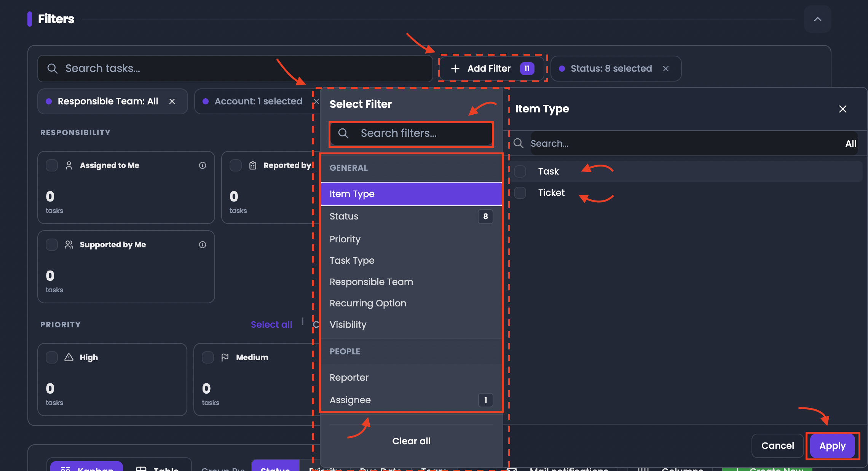Remove the Status: 8 selected chip
868x471 pixels.
666,69
